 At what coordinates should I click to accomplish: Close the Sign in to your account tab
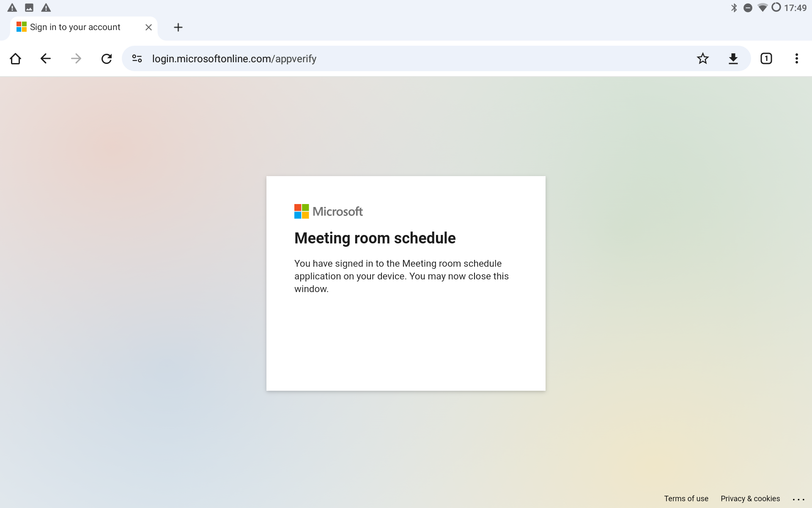(148, 27)
